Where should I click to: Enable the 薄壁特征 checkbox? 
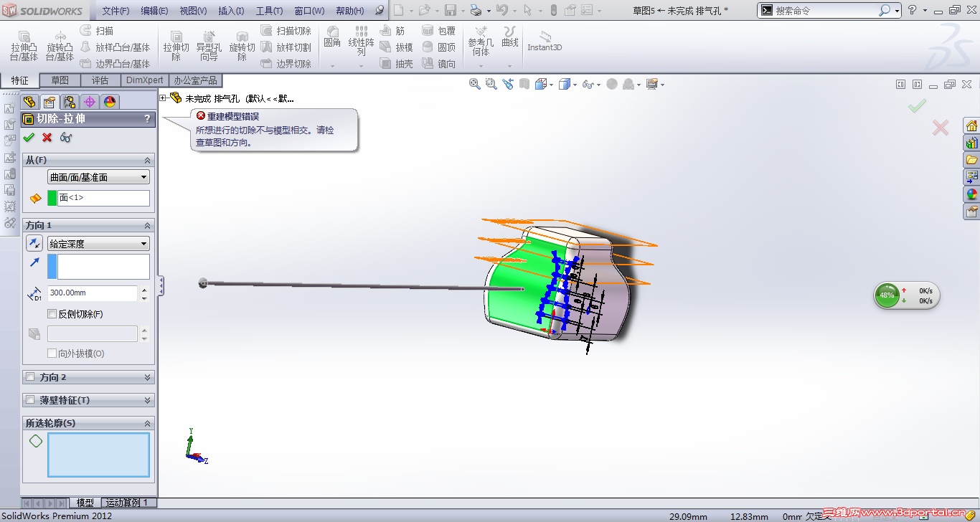30,400
